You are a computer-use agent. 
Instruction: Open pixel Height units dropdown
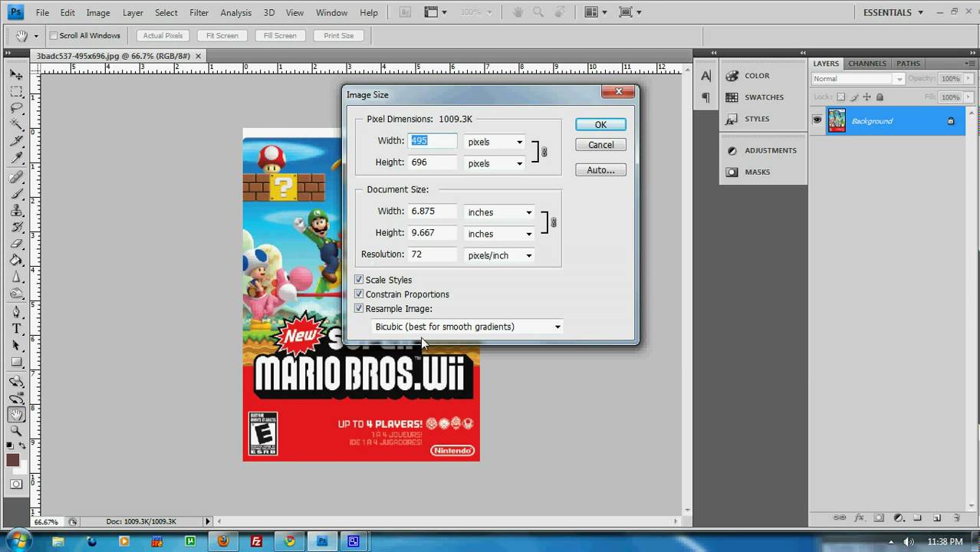(494, 163)
